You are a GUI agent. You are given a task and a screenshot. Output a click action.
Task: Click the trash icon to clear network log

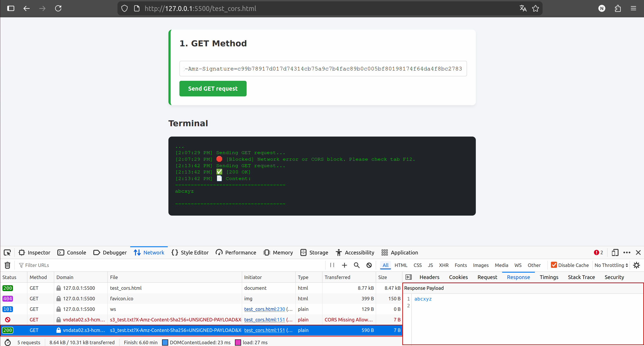pos(7,265)
